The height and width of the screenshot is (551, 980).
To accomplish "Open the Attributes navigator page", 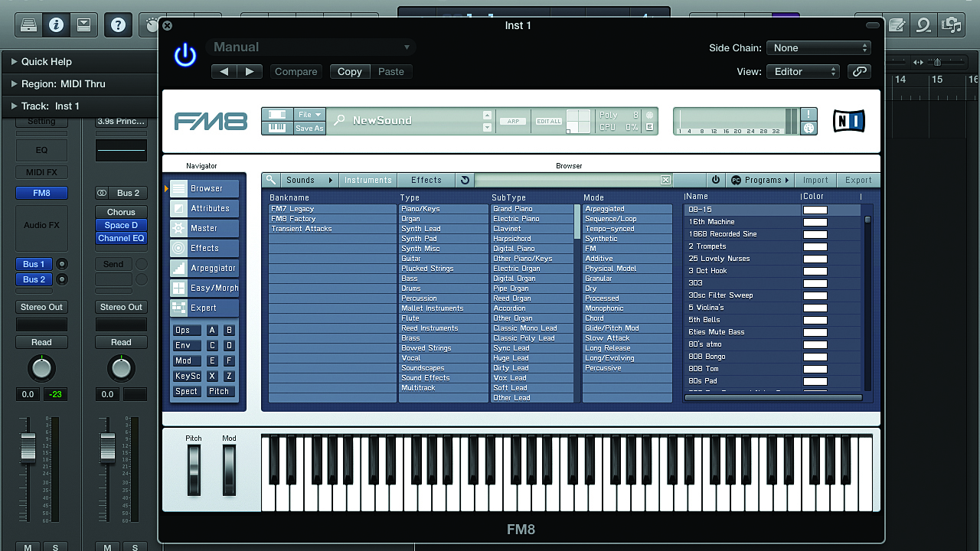I will [204, 208].
